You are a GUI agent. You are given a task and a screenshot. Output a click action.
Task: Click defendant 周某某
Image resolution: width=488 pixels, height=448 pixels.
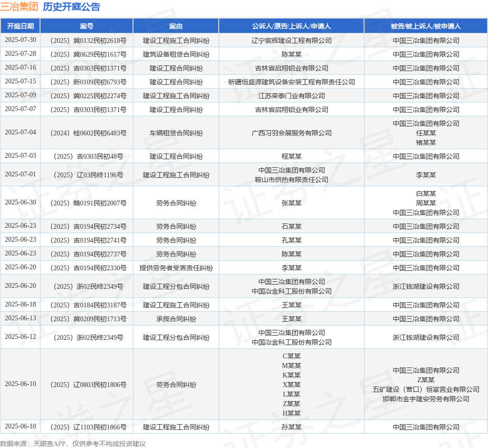(x=426, y=203)
